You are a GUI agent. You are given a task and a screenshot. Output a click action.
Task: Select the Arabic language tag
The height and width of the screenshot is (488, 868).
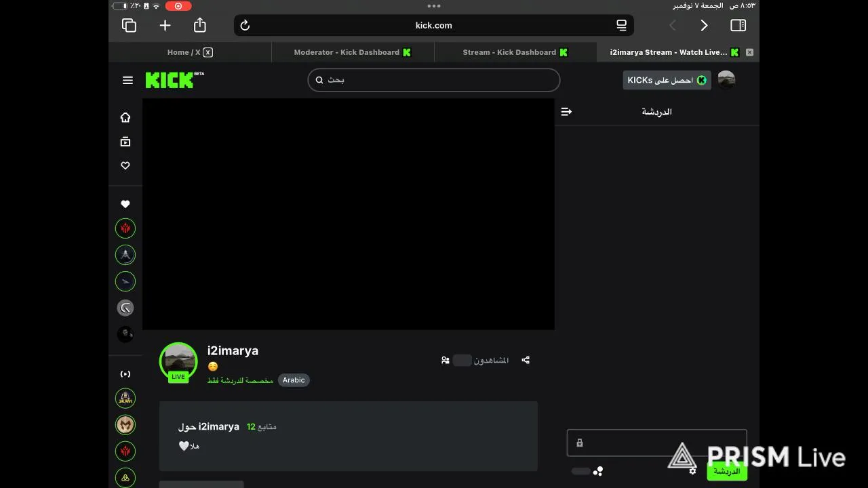click(294, 380)
